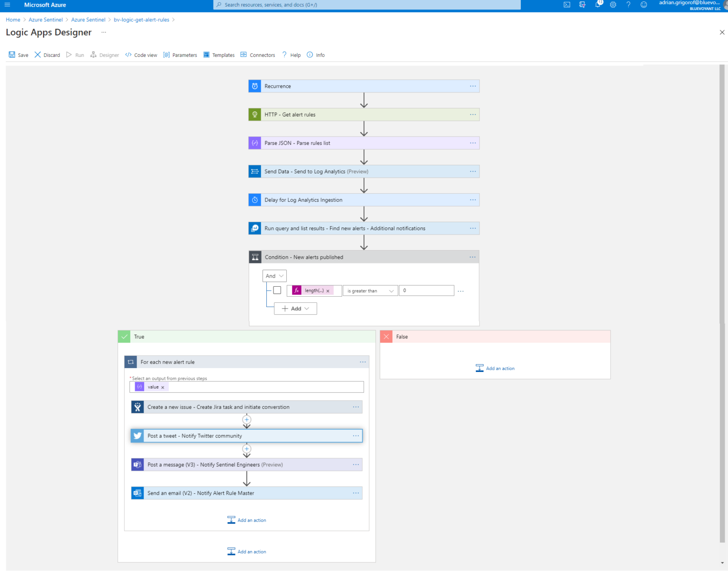The height and width of the screenshot is (571, 728).
Task: Click the Twitter icon on the Post a tweet step
Action: (137, 435)
